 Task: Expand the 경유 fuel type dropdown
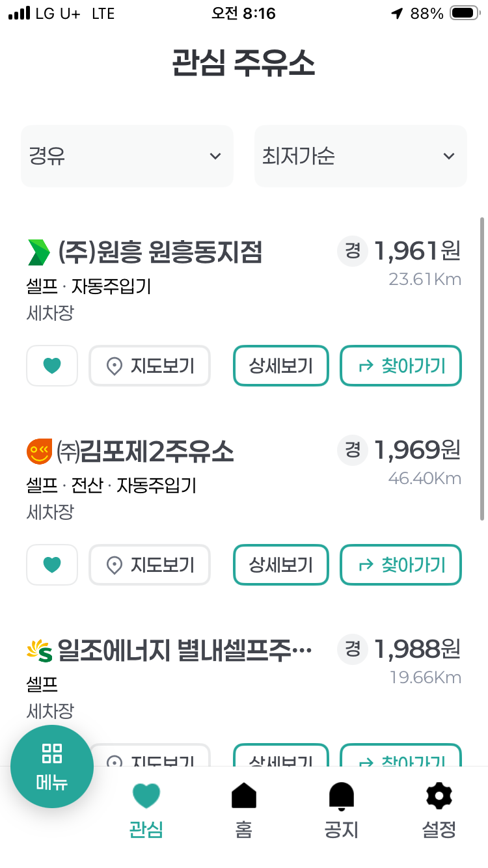point(127,156)
